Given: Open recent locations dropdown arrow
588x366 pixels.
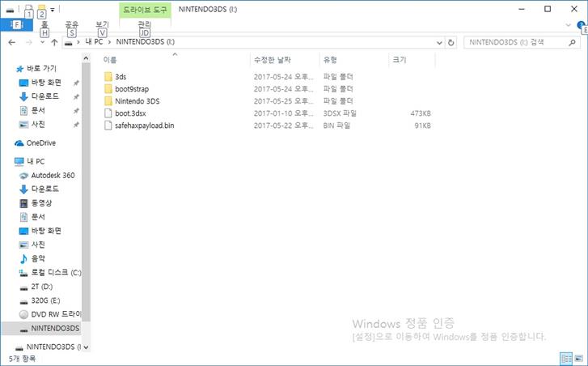Looking at the screenshot, I should tap(42, 42).
